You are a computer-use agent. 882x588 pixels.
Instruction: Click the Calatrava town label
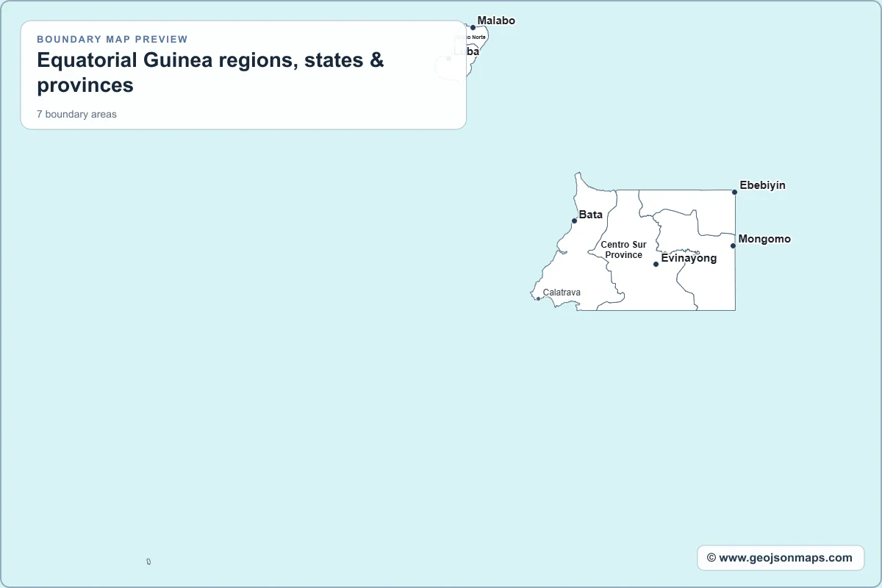(x=562, y=293)
